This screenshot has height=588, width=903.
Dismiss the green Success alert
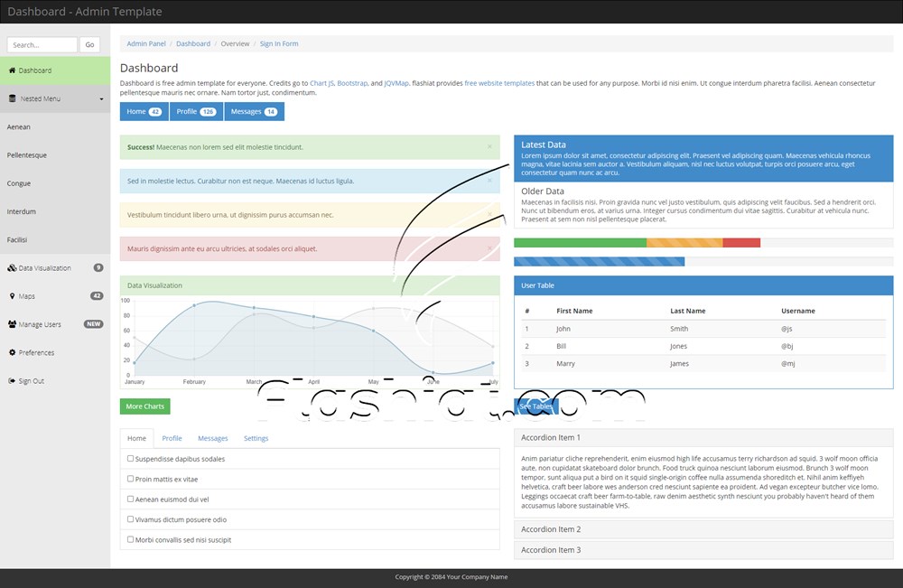coord(489,147)
